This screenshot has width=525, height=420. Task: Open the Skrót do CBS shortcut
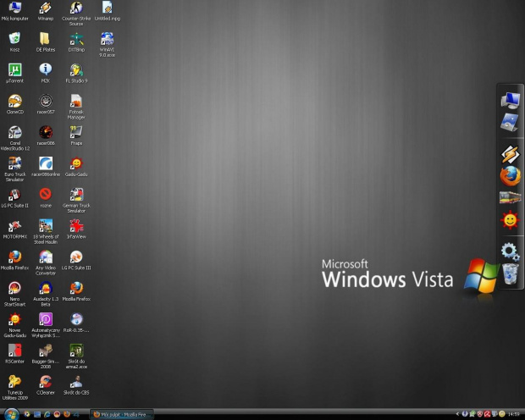(76, 384)
